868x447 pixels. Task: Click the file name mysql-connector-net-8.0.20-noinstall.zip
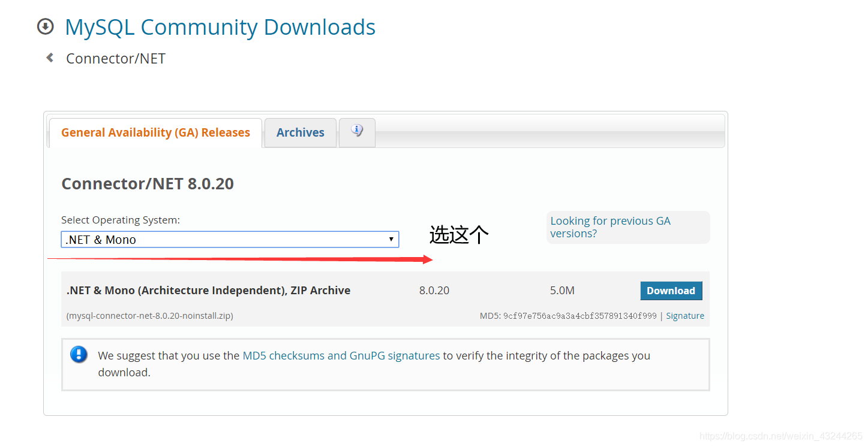click(149, 316)
